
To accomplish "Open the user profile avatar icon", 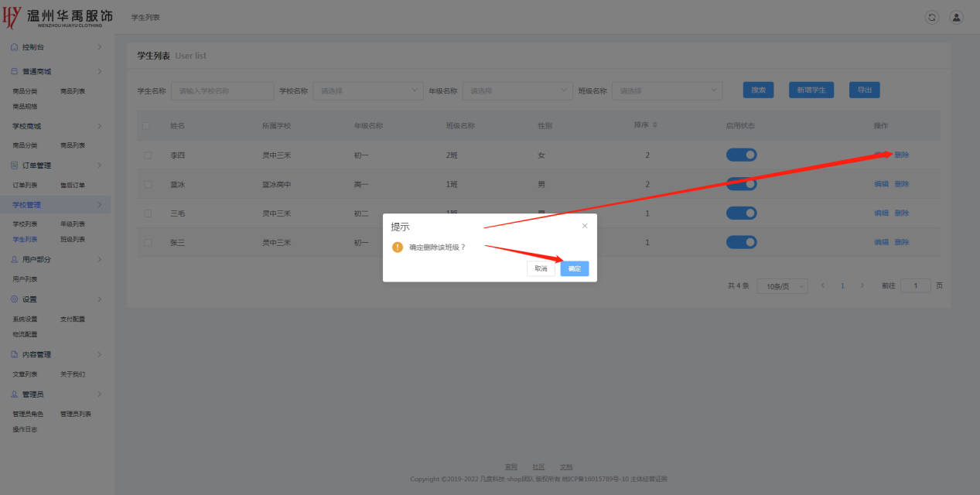I will click(x=956, y=17).
